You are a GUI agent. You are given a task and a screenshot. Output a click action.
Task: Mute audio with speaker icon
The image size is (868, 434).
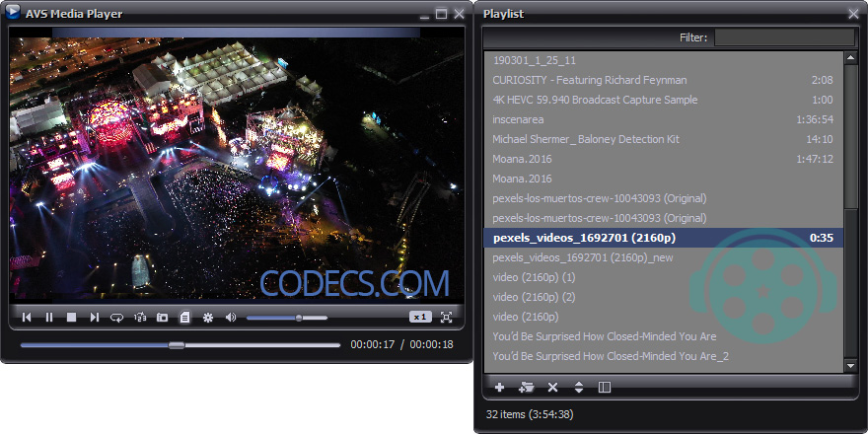click(x=231, y=318)
